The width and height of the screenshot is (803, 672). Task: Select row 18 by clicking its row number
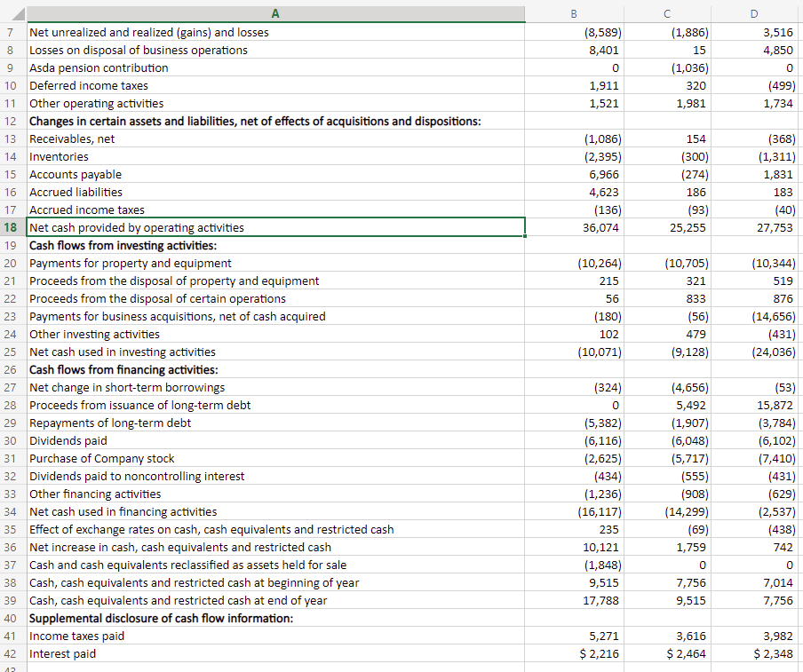pyautogui.click(x=12, y=227)
